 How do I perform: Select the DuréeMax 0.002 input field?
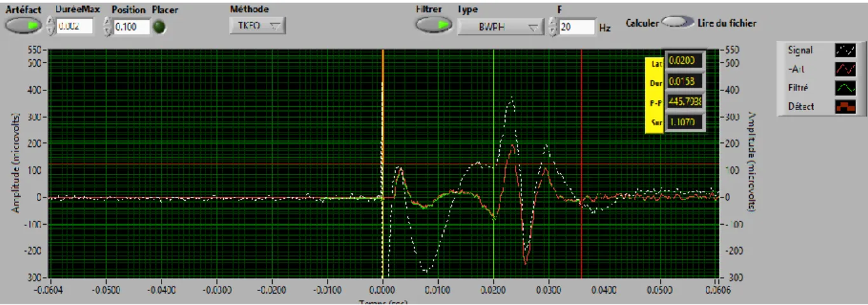[75, 26]
